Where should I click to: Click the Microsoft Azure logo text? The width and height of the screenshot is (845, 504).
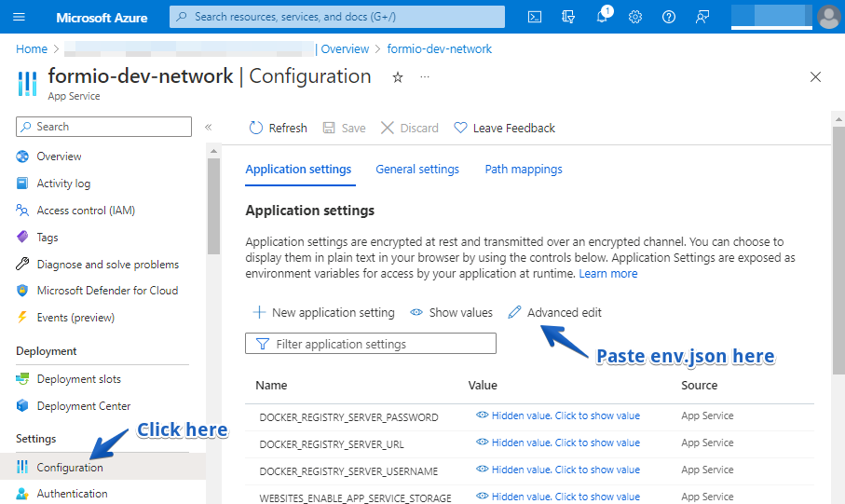pos(102,18)
